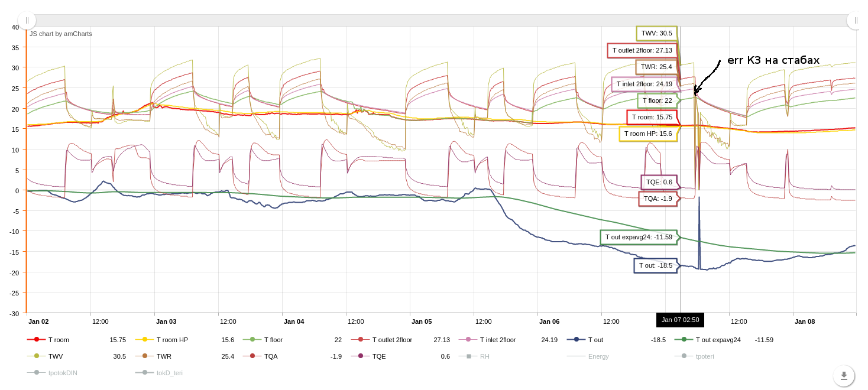The height and width of the screenshot is (390, 868).
Task: Click the TQA: -1.9 balloon
Action: pyautogui.click(x=658, y=199)
